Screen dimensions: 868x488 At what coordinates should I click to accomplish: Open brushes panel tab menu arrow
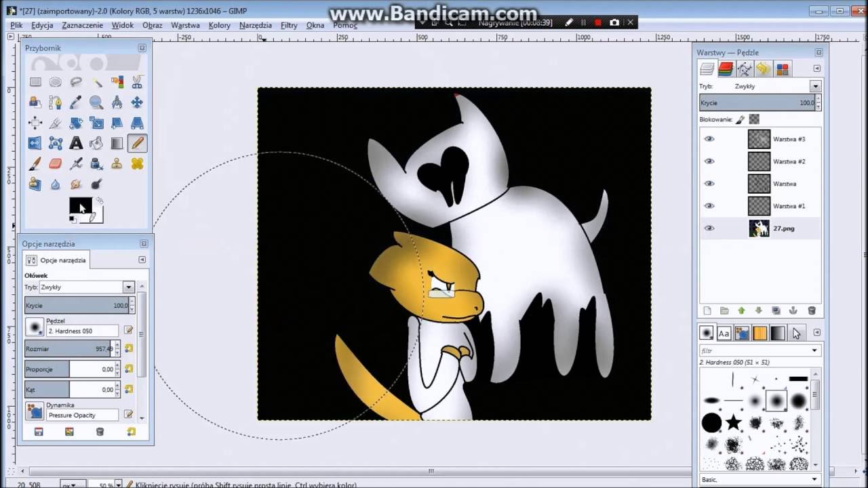tap(816, 333)
